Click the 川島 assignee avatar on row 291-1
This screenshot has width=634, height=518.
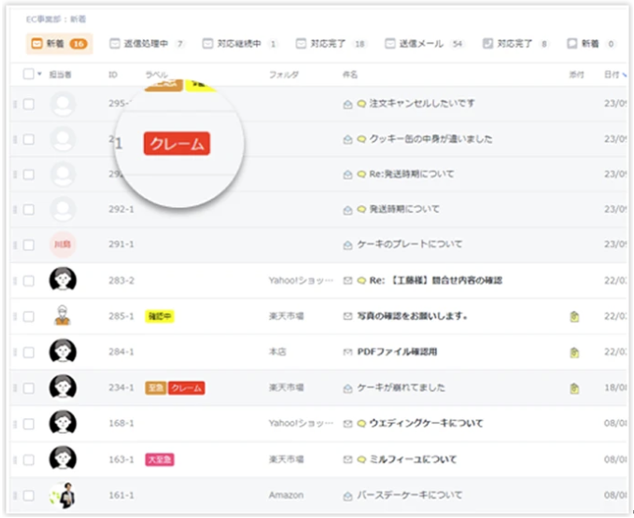tap(64, 245)
